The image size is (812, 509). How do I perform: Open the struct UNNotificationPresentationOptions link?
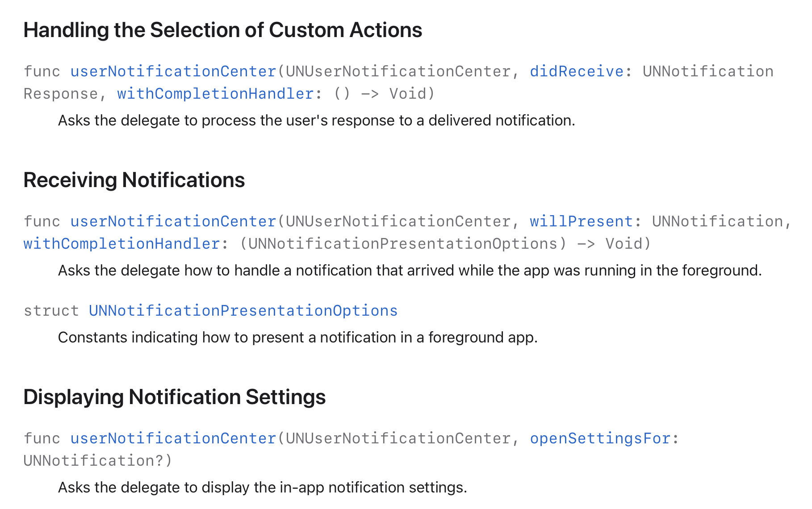(x=243, y=311)
